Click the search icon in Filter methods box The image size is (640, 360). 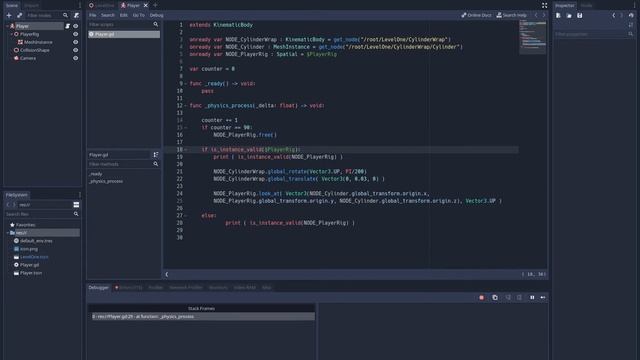coord(156,164)
